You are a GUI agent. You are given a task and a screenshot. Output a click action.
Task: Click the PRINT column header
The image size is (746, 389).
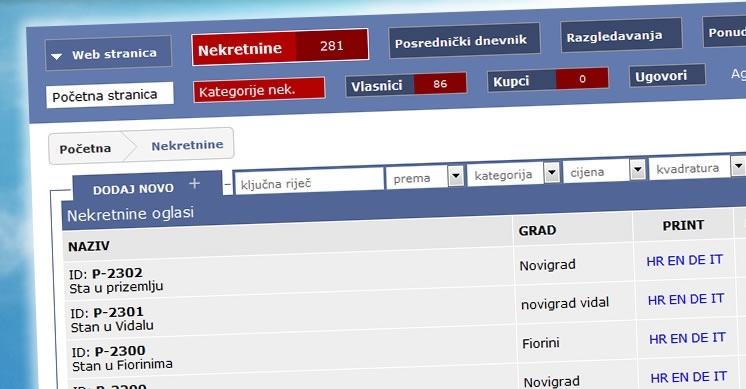point(683,225)
